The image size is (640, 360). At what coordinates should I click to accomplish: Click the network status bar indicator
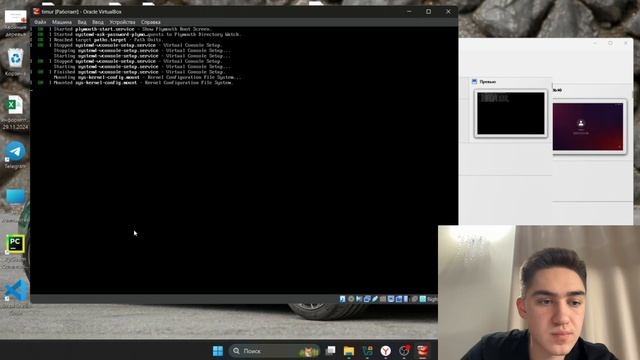(x=367, y=299)
